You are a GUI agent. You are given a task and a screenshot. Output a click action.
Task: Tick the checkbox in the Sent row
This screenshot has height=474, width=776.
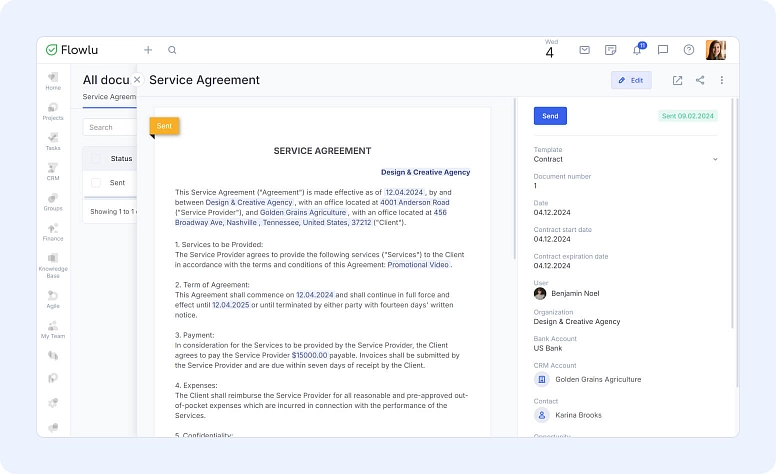click(x=96, y=183)
